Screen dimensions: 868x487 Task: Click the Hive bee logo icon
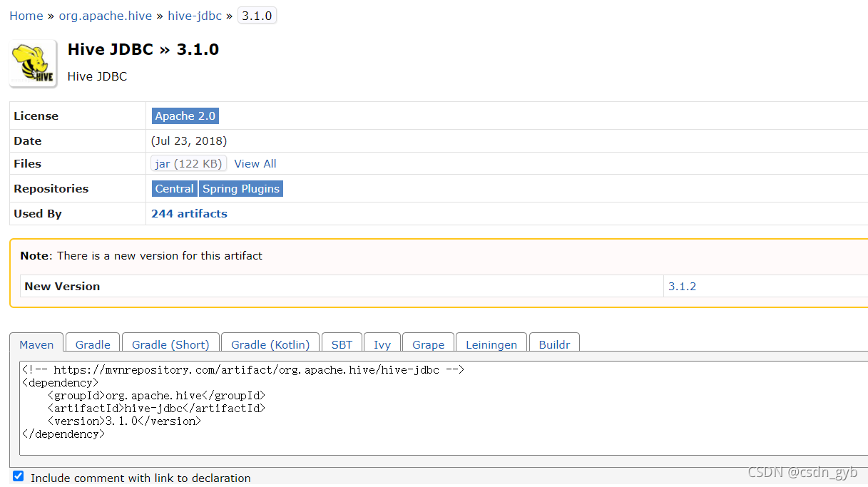click(x=33, y=63)
